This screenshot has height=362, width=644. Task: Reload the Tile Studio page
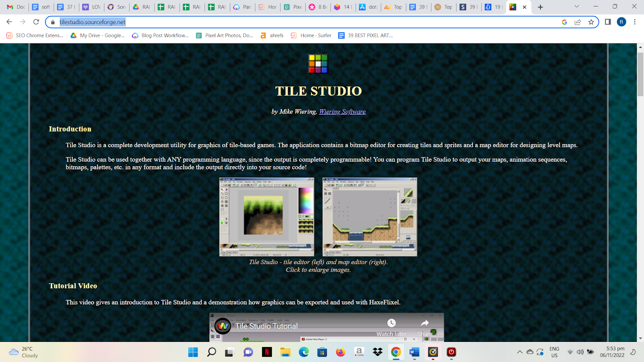(x=36, y=22)
